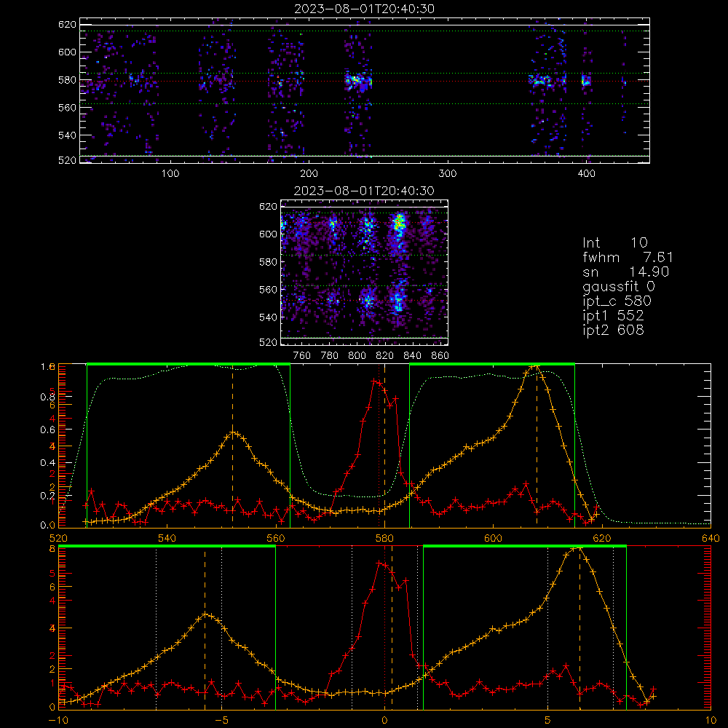Click the left green bar atop the third plot
This screenshot has width=728, height=728.
coord(189,365)
